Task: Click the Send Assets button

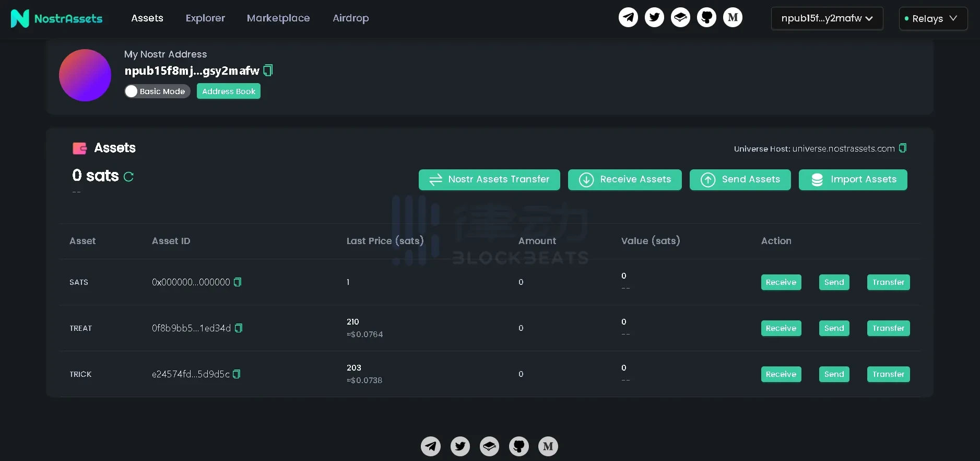Action: [x=740, y=179]
